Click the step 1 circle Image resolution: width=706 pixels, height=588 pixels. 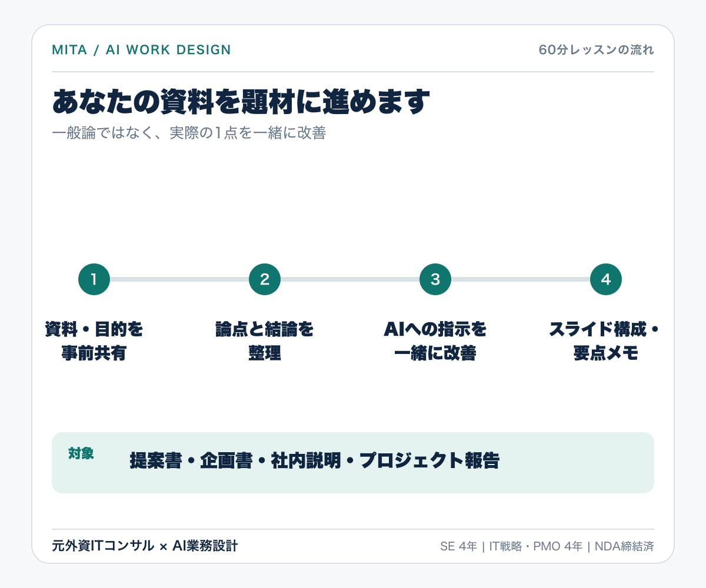click(x=94, y=279)
